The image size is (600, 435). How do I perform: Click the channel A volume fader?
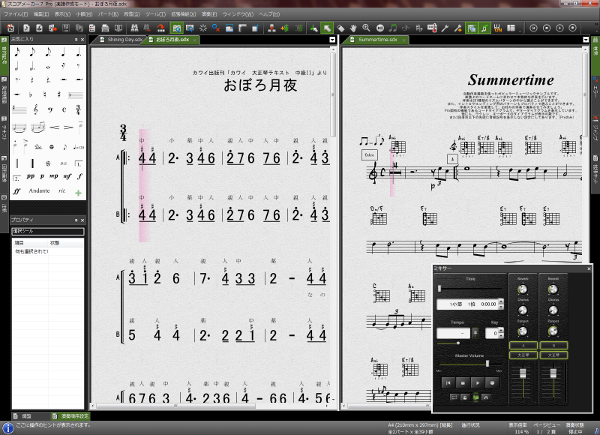tap(523, 373)
